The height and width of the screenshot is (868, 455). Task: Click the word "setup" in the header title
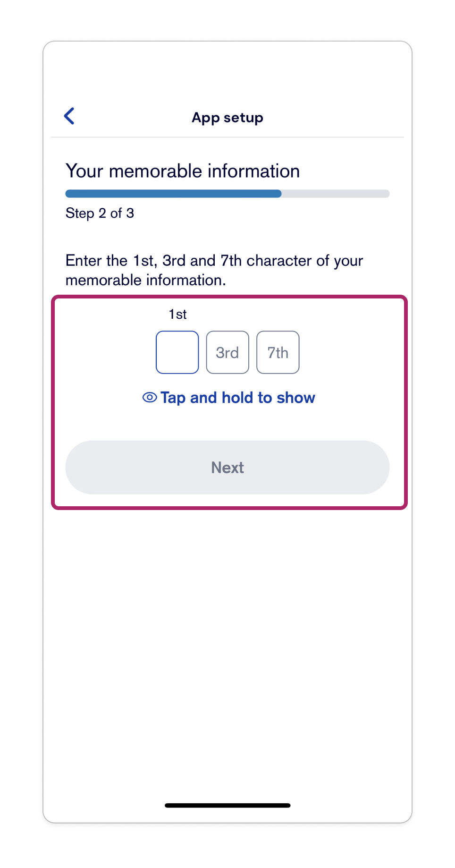click(x=244, y=118)
